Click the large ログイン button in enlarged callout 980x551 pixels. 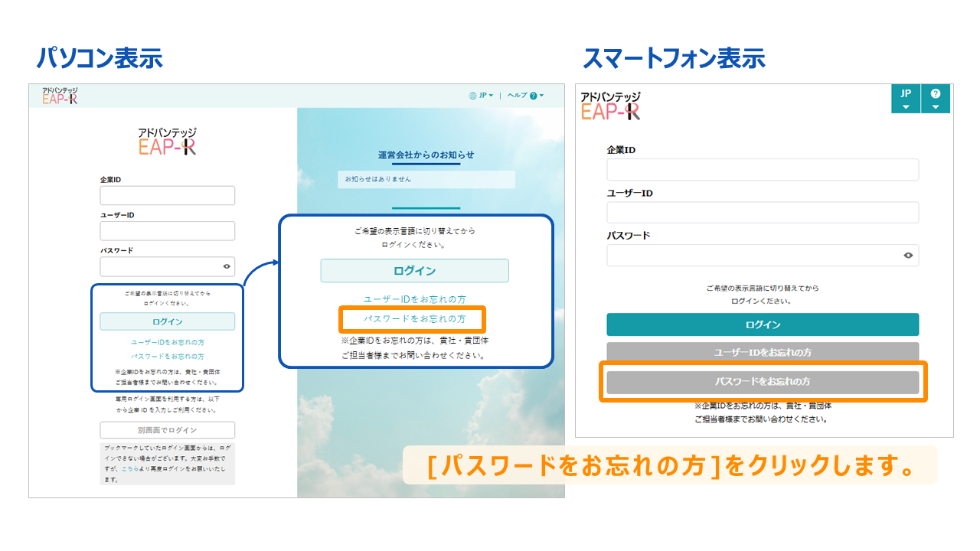coord(414,271)
